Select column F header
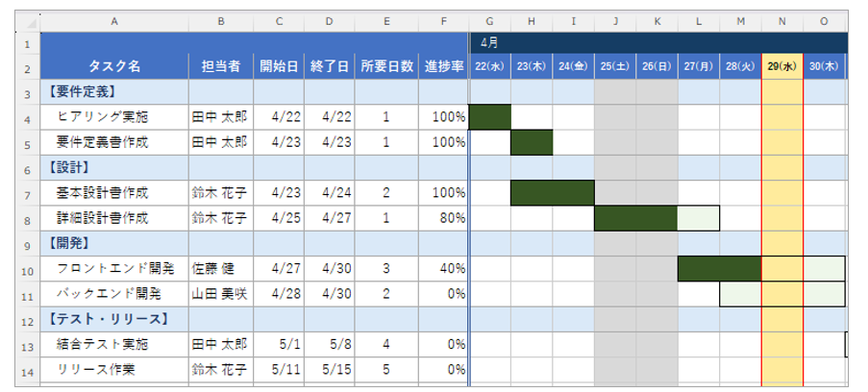 (x=443, y=22)
